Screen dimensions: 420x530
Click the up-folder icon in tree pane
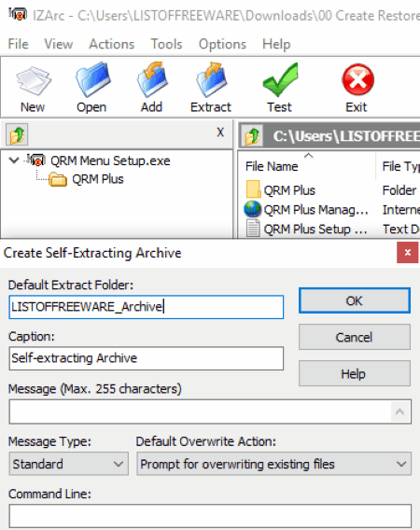(17, 134)
